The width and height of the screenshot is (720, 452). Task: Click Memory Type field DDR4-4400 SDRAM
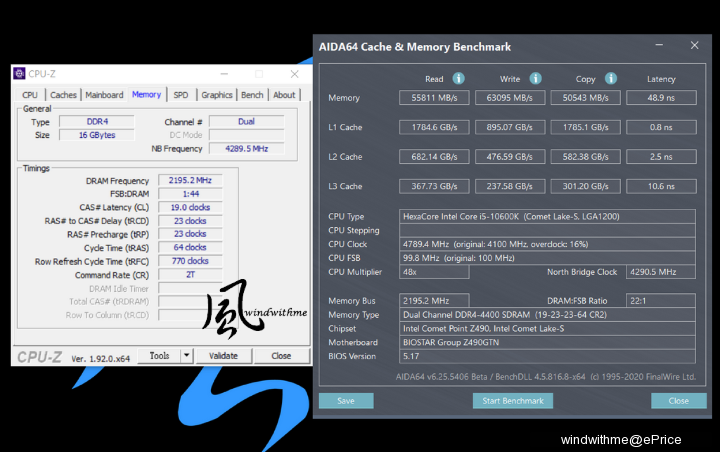(547, 315)
